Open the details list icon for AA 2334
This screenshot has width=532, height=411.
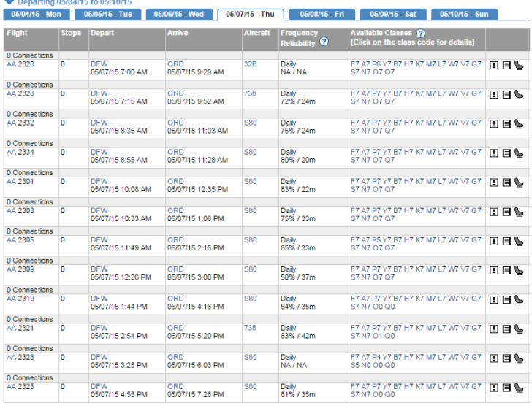506,153
